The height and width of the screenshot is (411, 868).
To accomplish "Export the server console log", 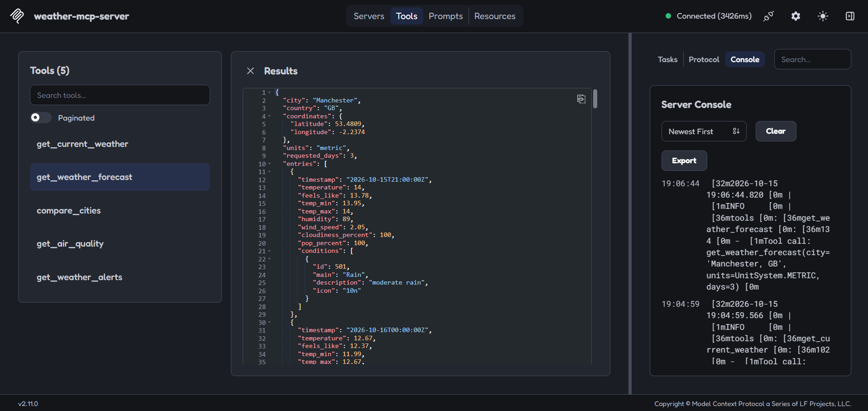I will coord(684,160).
